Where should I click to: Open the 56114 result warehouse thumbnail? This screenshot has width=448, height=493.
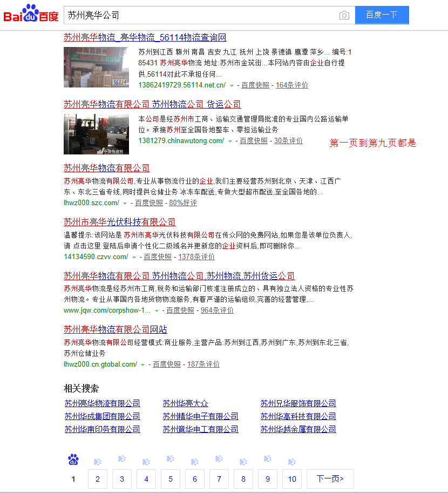[x=96, y=67]
